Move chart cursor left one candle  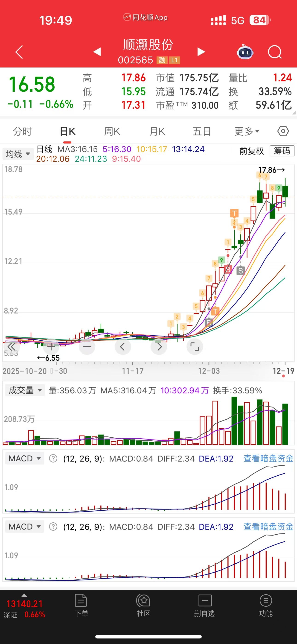(123, 347)
